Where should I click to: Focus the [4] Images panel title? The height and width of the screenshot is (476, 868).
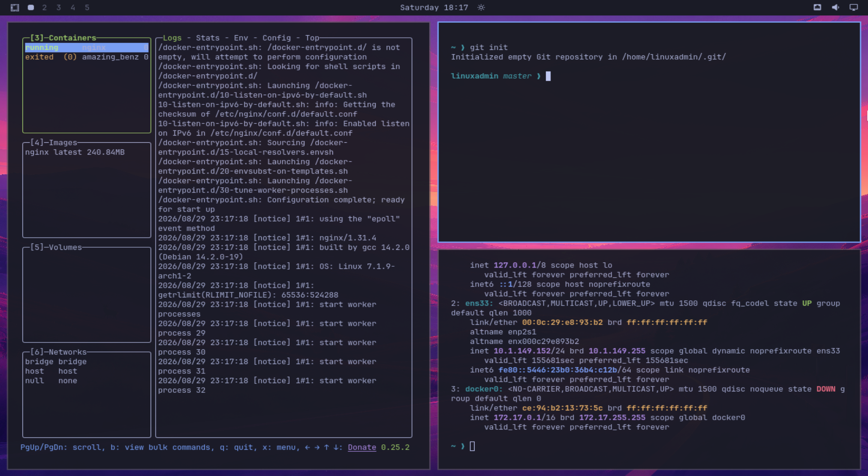click(x=54, y=143)
